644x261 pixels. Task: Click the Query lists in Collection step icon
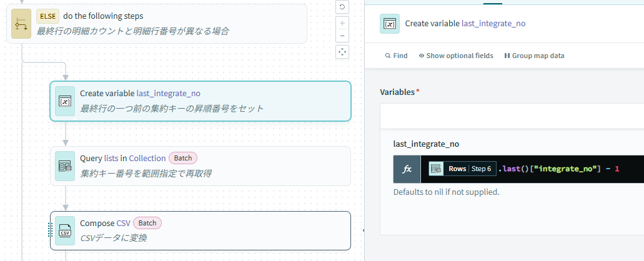[x=65, y=166]
